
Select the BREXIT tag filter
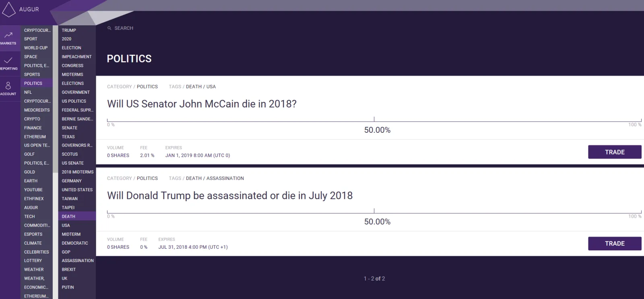(68, 269)
